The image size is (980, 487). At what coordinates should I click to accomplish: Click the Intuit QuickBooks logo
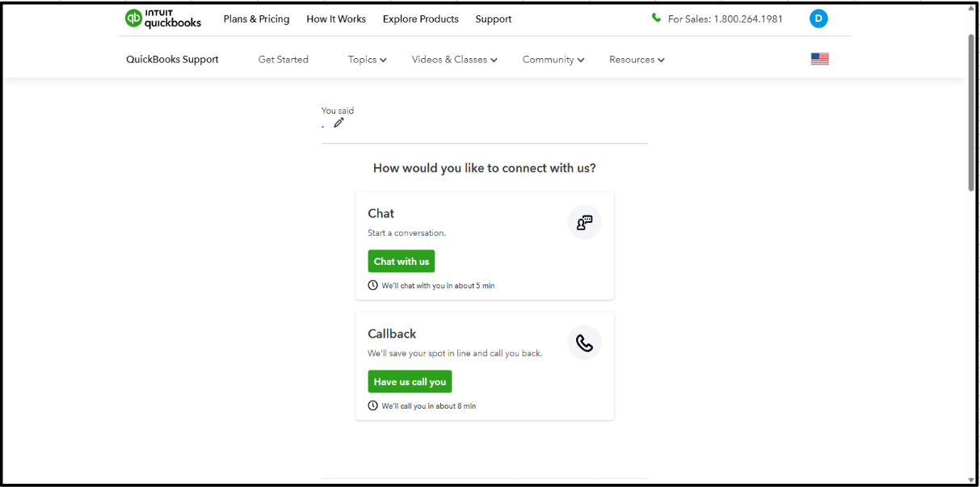[163, 19]
